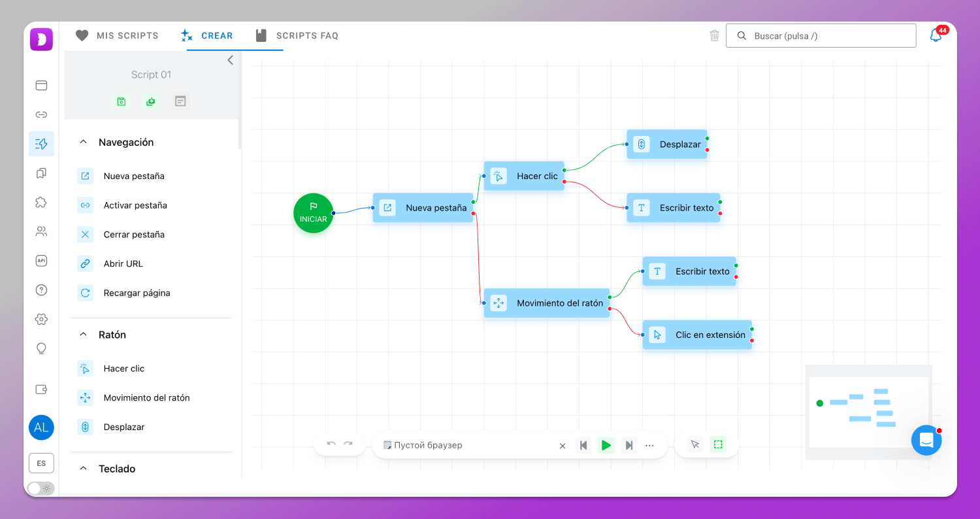
Task: Open the API icon in sidebar
Action: (41, 261)
